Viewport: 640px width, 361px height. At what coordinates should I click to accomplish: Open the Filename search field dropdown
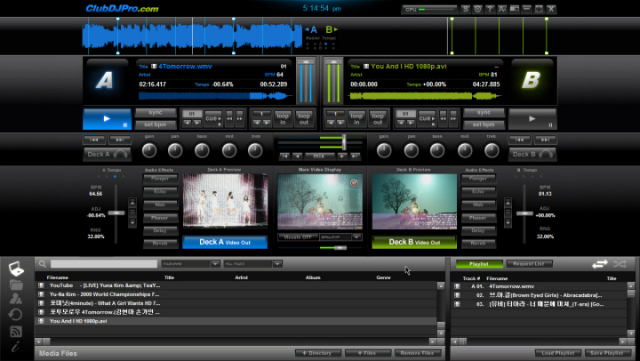tap(216, 264)
